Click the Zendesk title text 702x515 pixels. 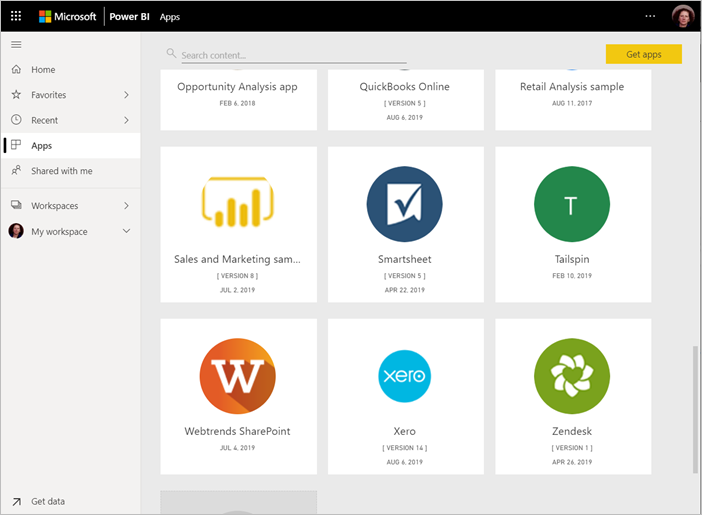(572, 431)
